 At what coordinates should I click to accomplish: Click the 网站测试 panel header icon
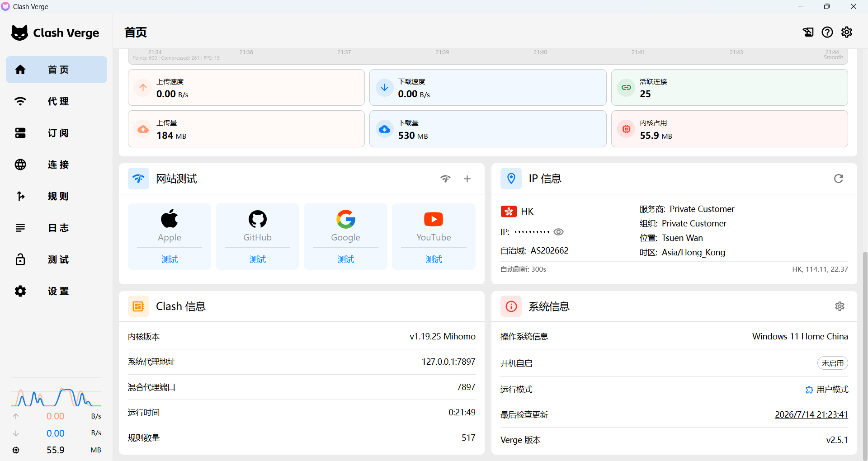coord(138,179)
